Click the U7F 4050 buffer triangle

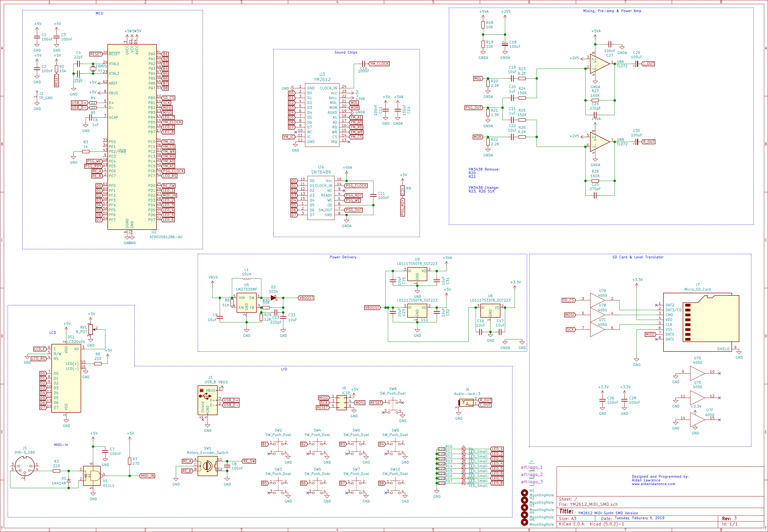tap(697, 420)
